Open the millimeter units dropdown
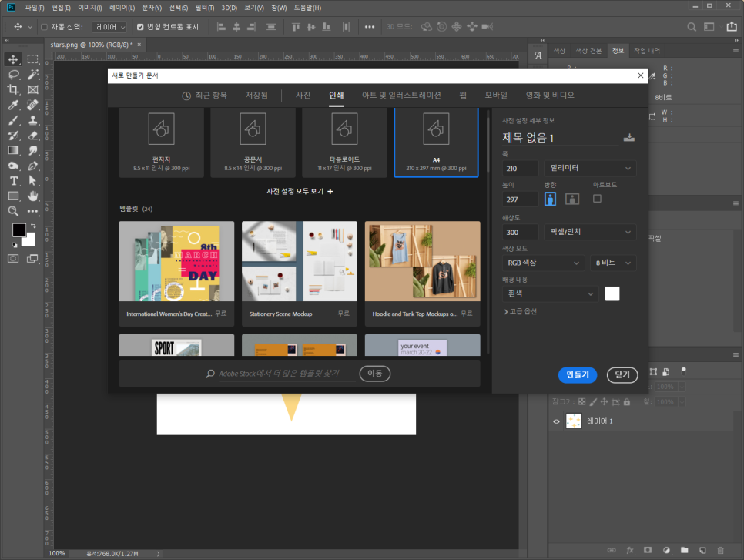This screenshot has height=560, width=744. coord(590,168)
